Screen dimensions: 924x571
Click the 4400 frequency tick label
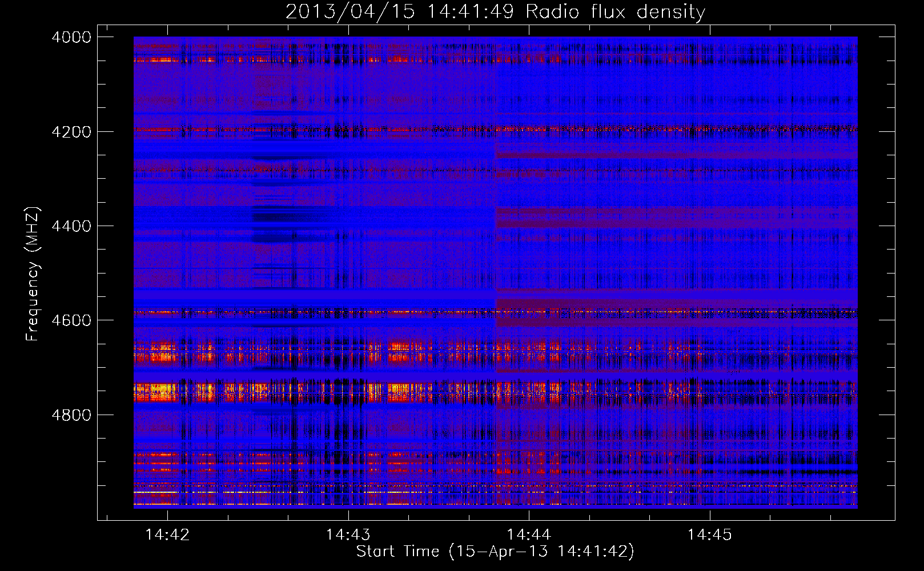[71, 226]
